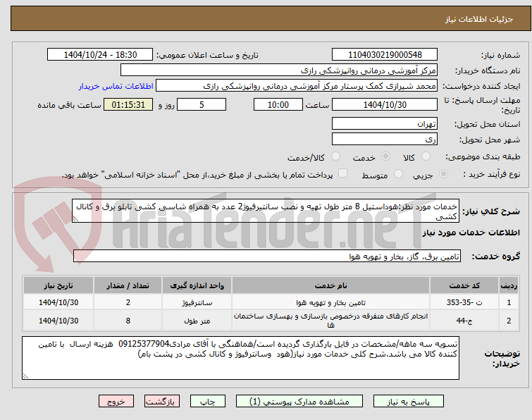Click the شماره نیاز field 1104030219000548
The height and width of the screenshot is (420, 532).
coord(385,55)
